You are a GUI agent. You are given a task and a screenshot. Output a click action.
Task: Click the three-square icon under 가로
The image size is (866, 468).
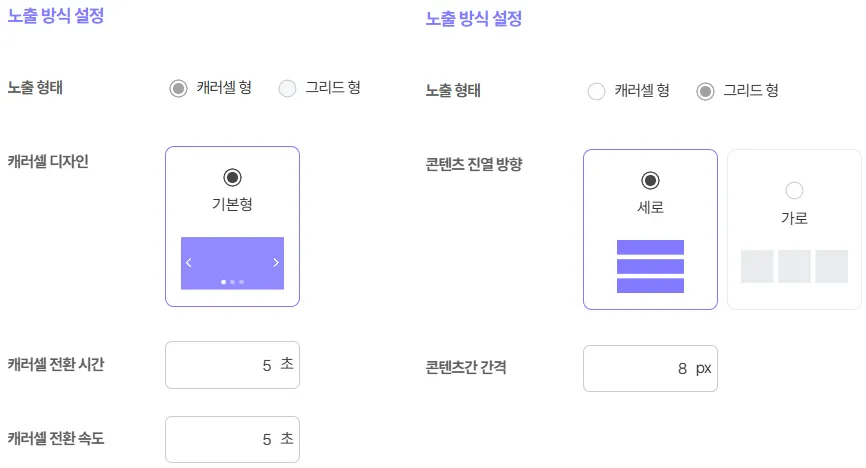point(794,266)
